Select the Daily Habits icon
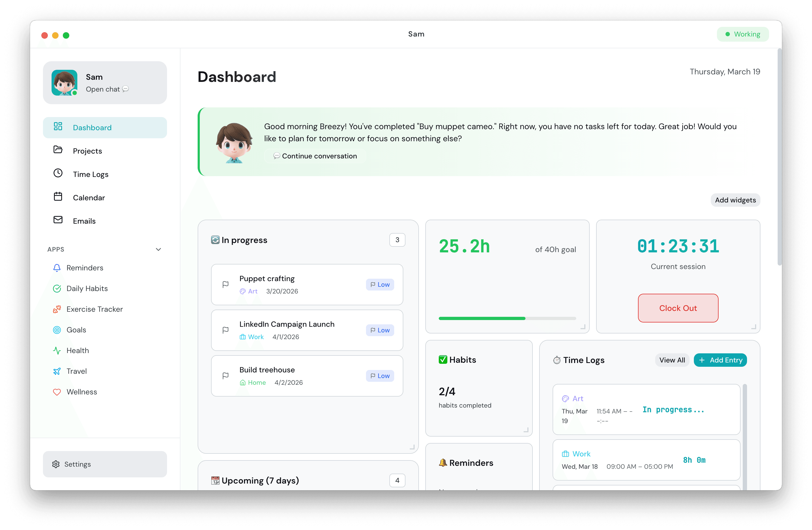 click(57, 289)
